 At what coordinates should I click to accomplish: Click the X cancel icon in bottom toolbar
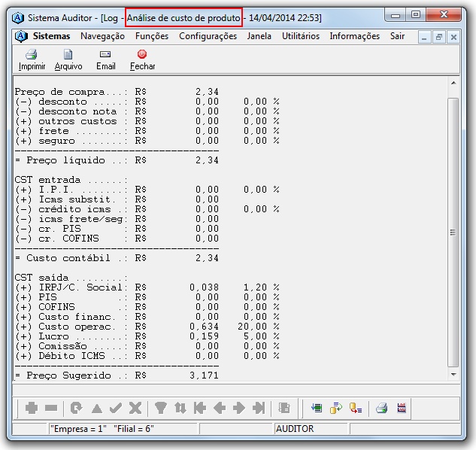(x=135, y=408)
